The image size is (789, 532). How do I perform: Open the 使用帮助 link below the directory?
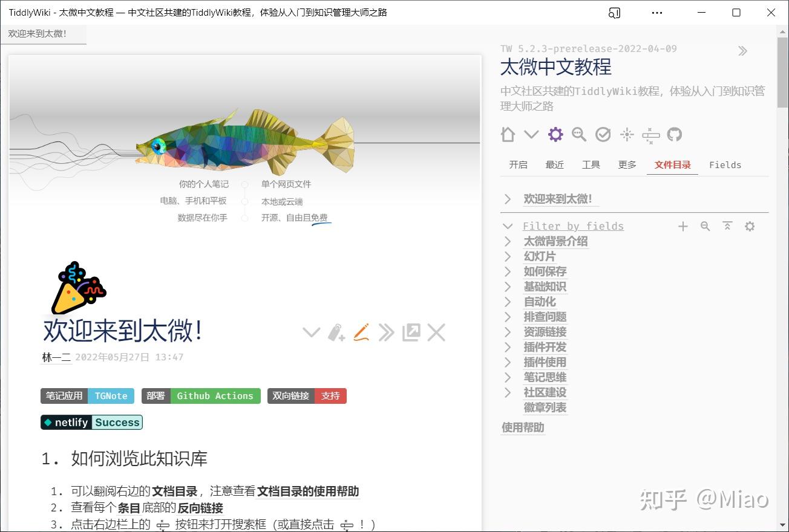point(522,427)
